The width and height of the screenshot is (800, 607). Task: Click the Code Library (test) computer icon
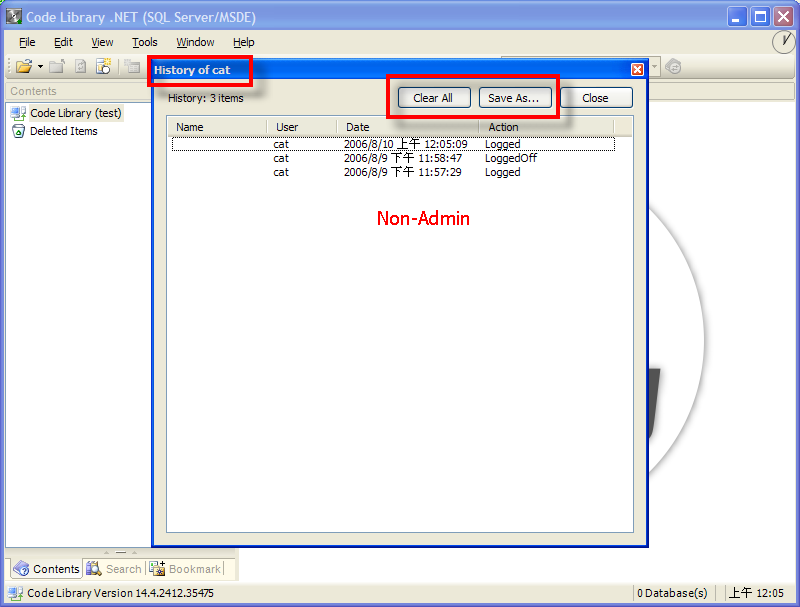click(18, 113)
